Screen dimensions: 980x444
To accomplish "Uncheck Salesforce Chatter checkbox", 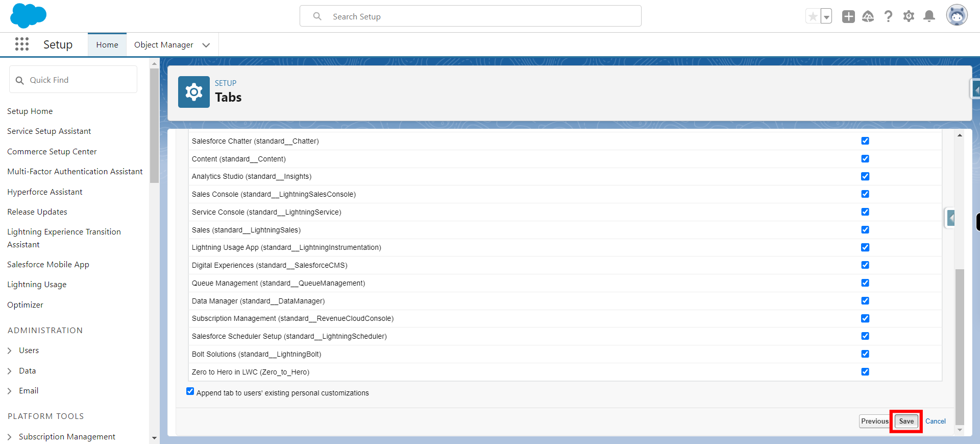I will 865,141.
